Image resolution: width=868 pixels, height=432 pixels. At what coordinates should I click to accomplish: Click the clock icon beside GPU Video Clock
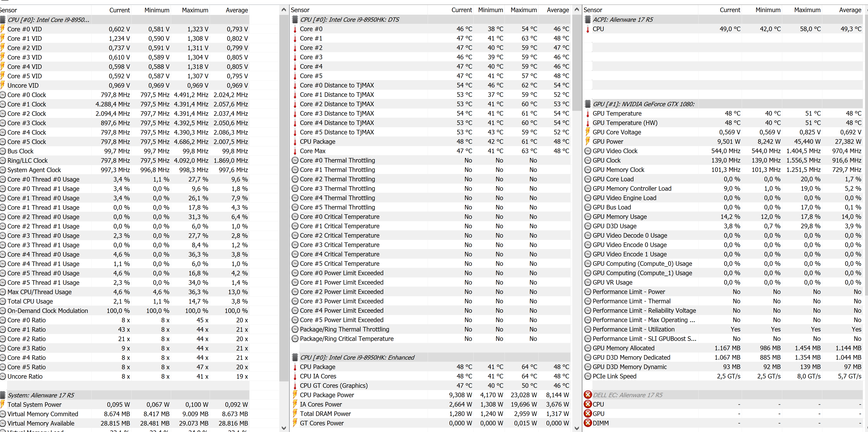tap(588, 151)
